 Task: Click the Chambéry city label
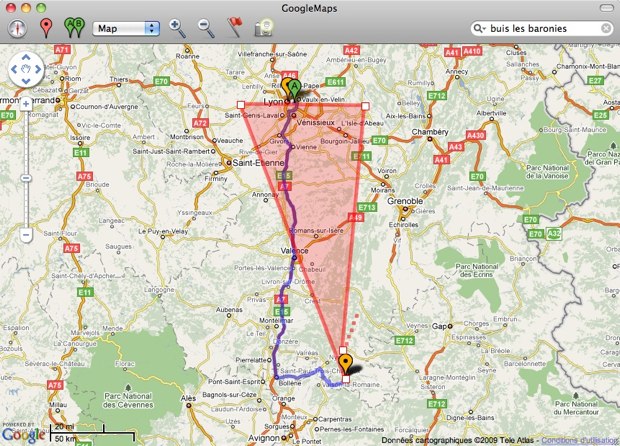430,132
